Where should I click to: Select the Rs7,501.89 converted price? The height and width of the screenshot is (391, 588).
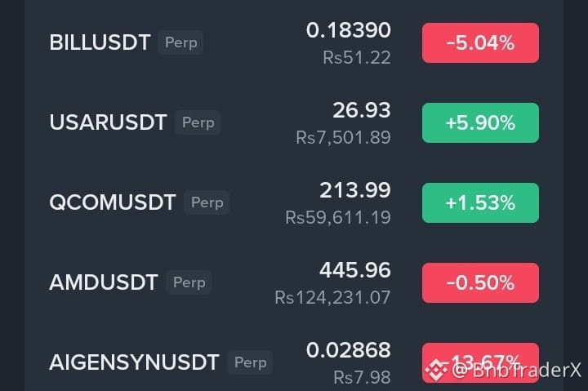click(x=343, y=137)
